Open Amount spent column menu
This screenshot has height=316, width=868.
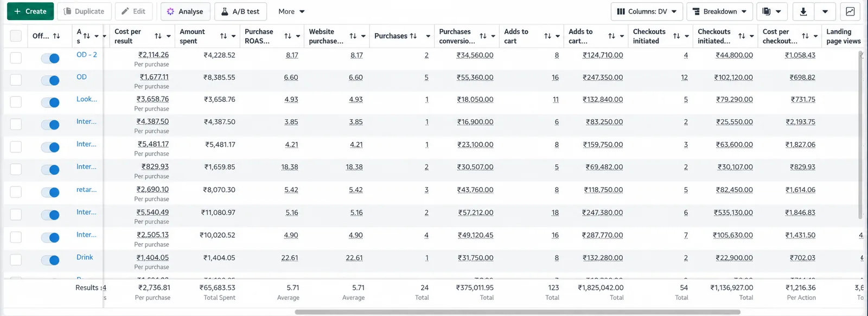click(234, 36)
